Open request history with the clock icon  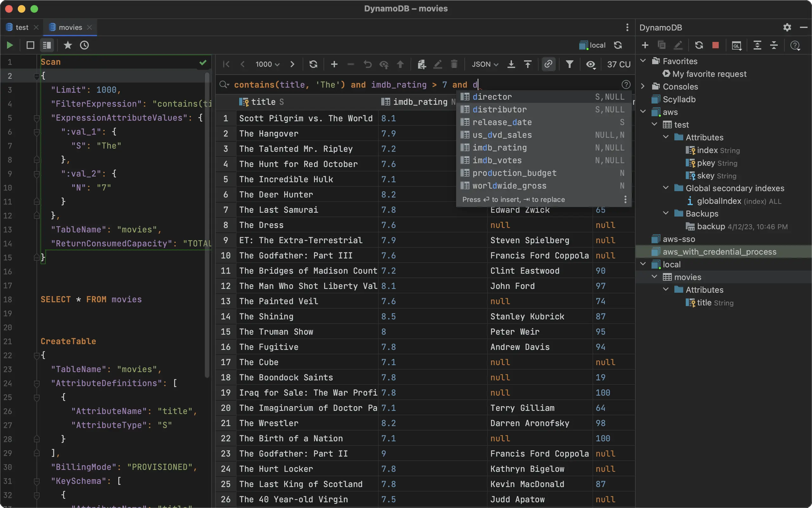(x=84, y=45)
